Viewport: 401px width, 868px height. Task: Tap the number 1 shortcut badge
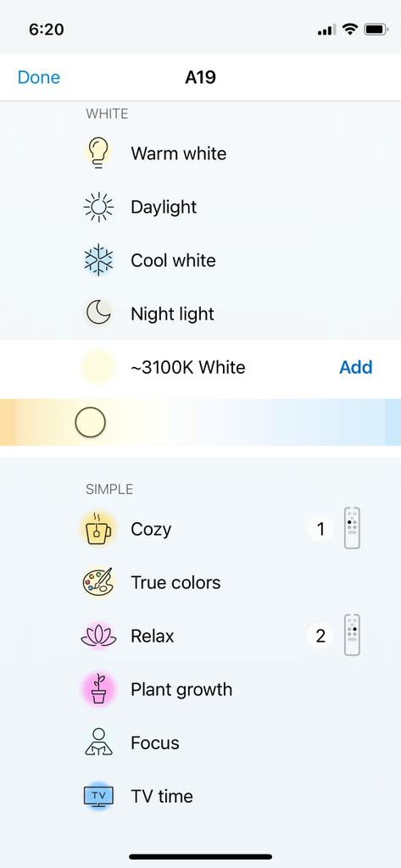coord(320,529)
